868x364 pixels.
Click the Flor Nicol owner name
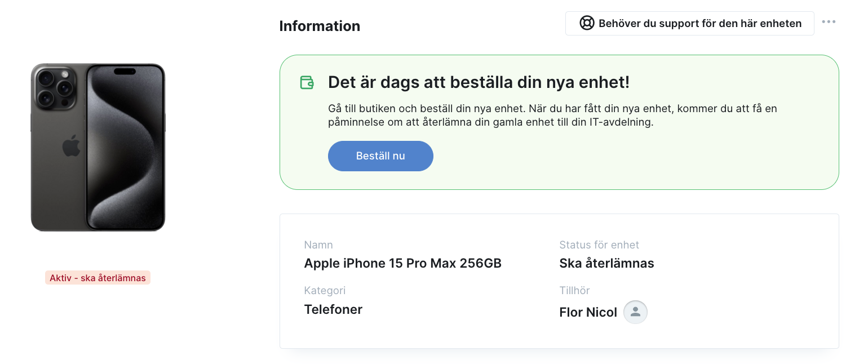point(588,312)
